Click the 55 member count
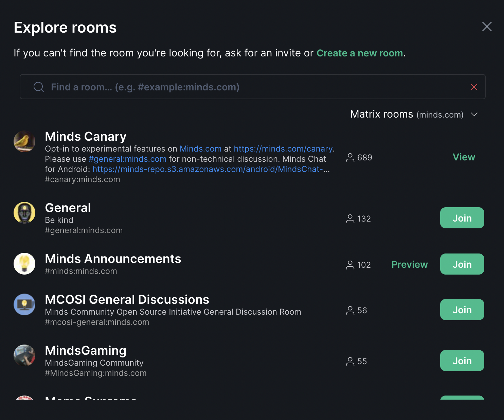The image size is (504, 420). tap(362, 362)
